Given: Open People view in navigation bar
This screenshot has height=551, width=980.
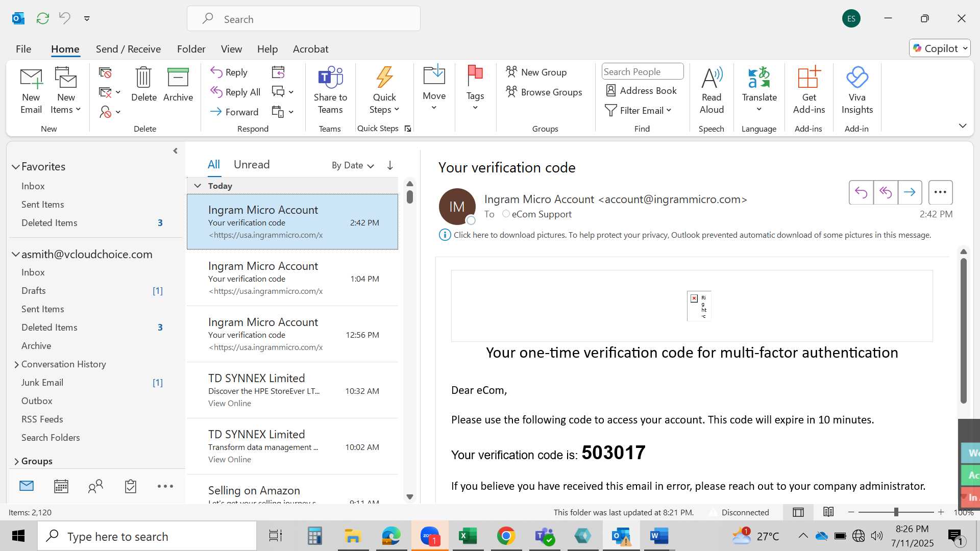Looking at the screenshot, I should tap(95, 486).
